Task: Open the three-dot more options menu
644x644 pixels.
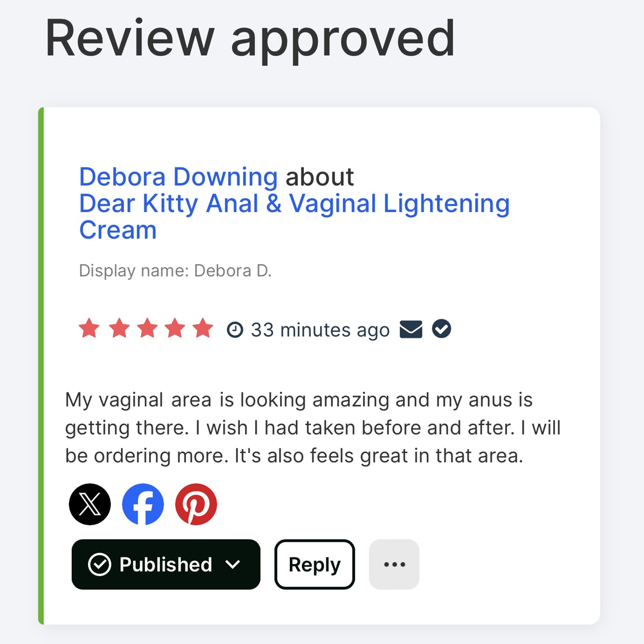Action: 394,564
